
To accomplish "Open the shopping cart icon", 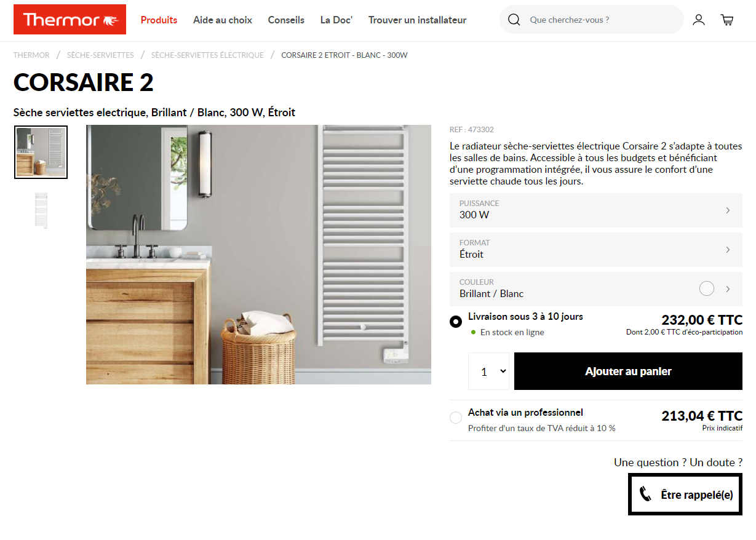I will [727, 20].
